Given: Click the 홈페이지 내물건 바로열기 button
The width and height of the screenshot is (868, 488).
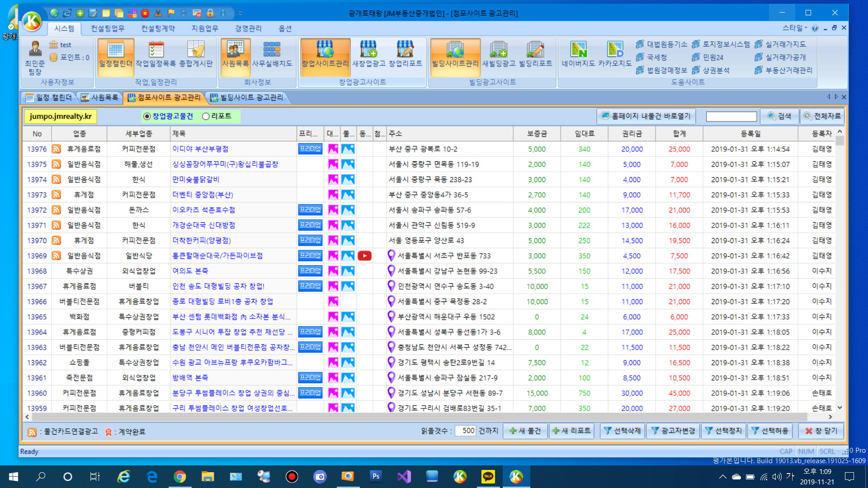Looking at the screenshot, I should [x=646, y=116].
